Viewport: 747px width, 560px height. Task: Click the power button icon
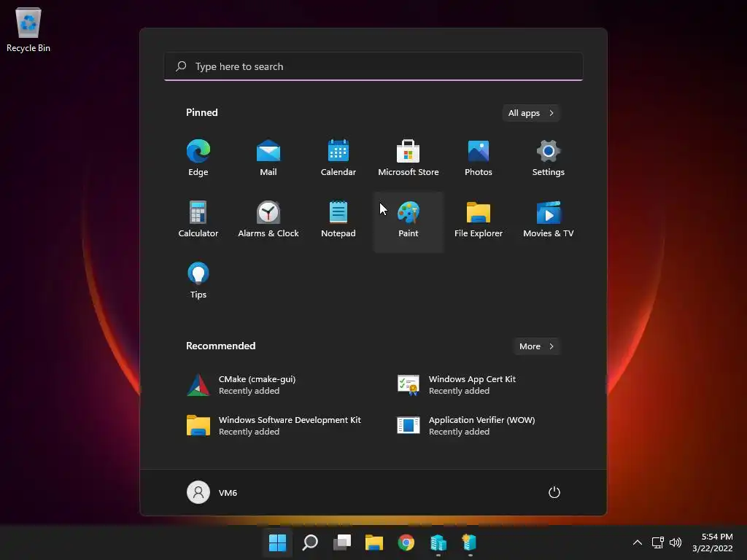554,492
